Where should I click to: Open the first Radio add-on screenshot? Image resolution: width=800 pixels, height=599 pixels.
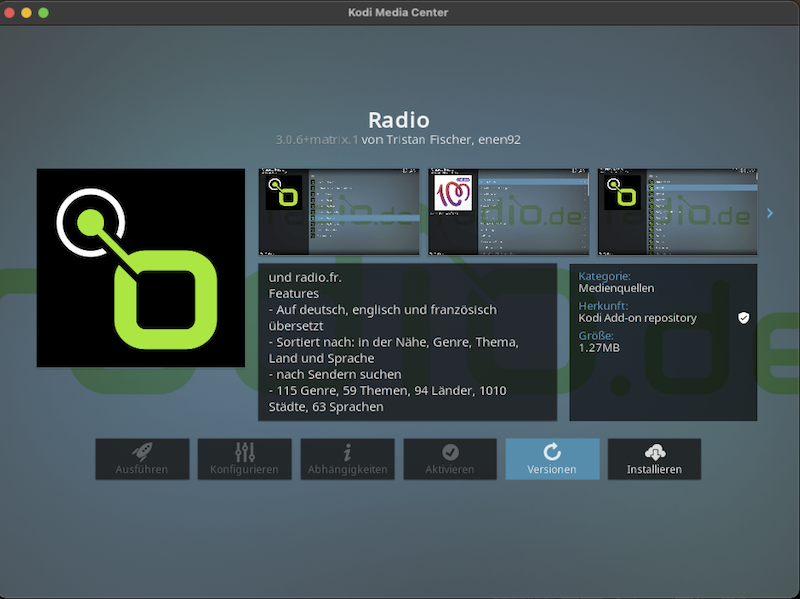pos(339,211)
